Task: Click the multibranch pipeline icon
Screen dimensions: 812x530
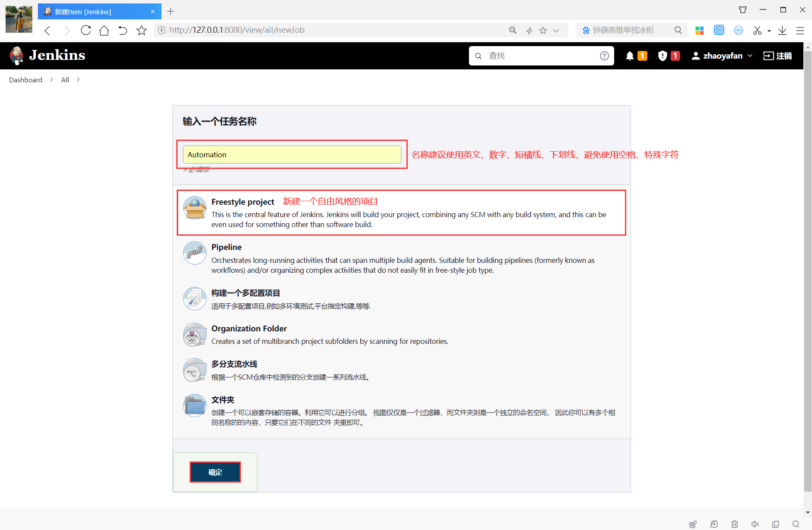Action: (x=195, y=370)
